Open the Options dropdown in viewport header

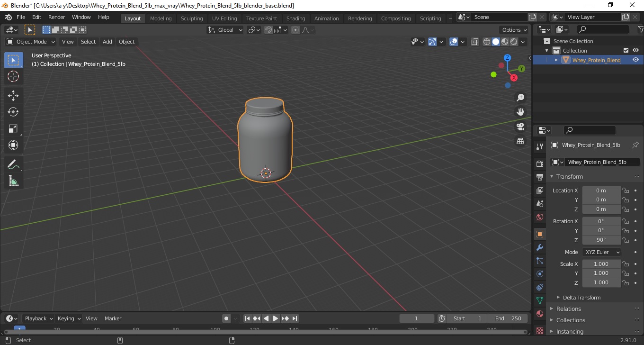514,30
